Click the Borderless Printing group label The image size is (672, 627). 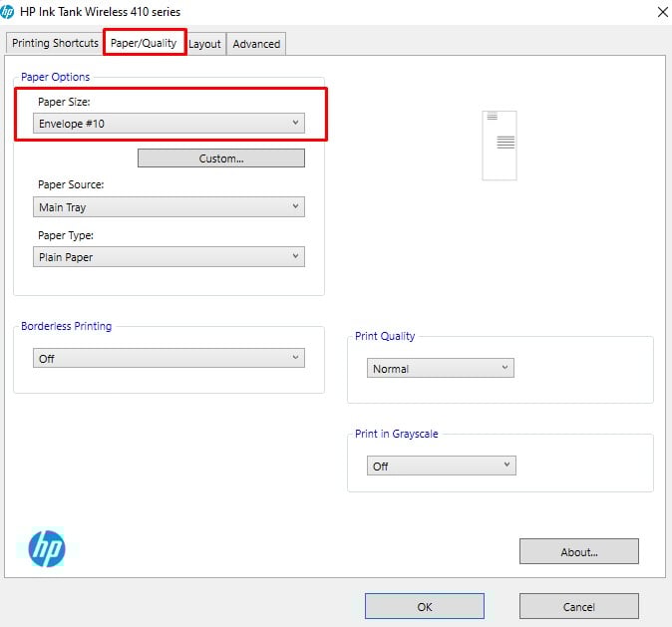click(67, 326)
